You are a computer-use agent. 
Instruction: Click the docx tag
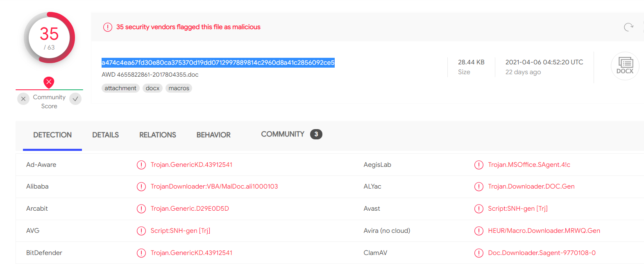coord(152,88)
